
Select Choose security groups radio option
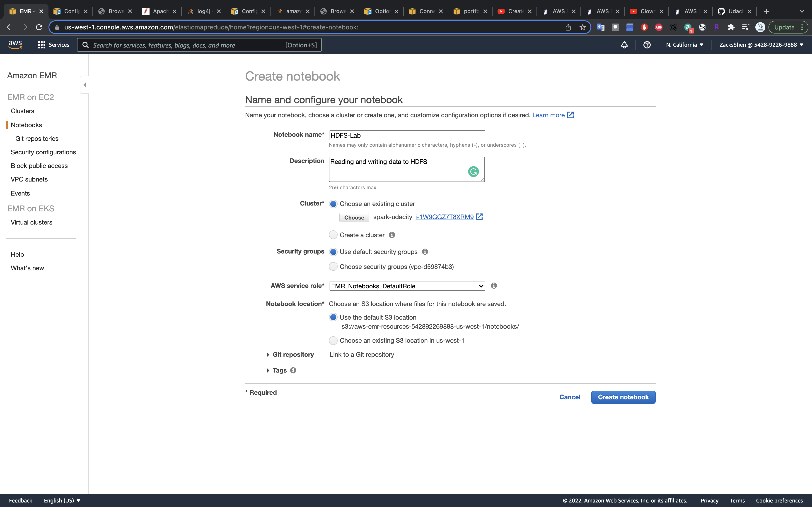coord(333,267)
